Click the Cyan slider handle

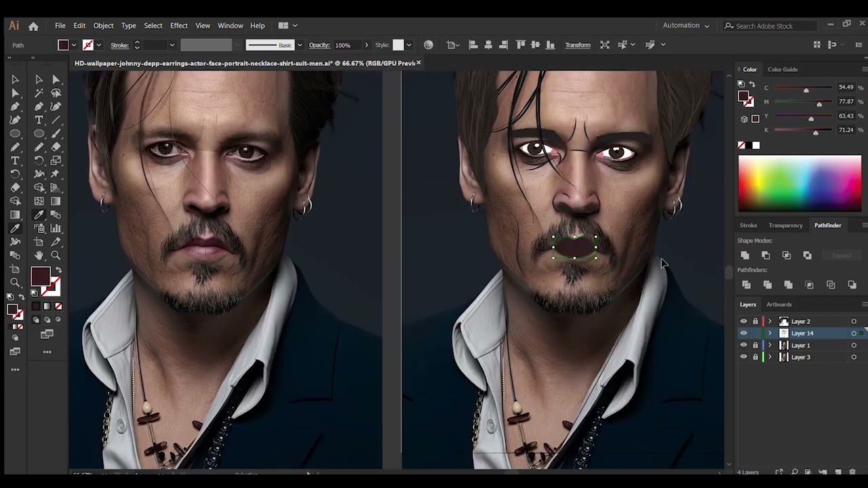(x=806, y=90)
